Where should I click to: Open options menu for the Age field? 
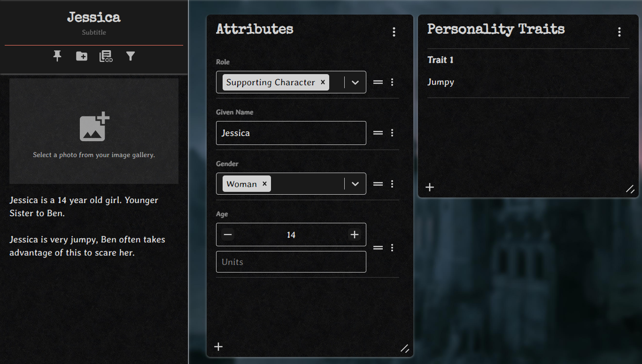click(x=392, y=248)
